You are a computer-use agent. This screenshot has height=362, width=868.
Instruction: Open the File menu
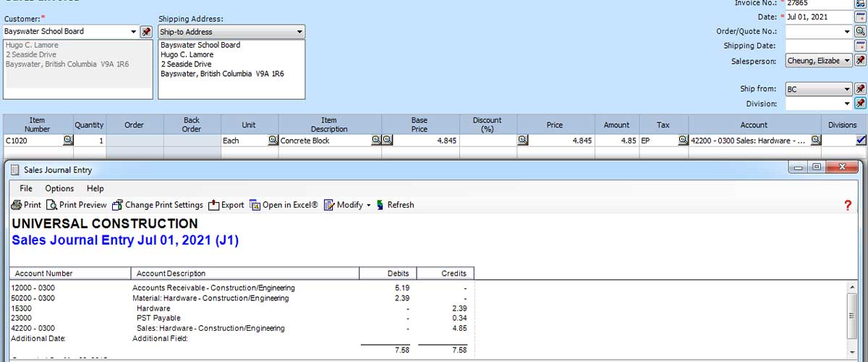tap(26, 188)
